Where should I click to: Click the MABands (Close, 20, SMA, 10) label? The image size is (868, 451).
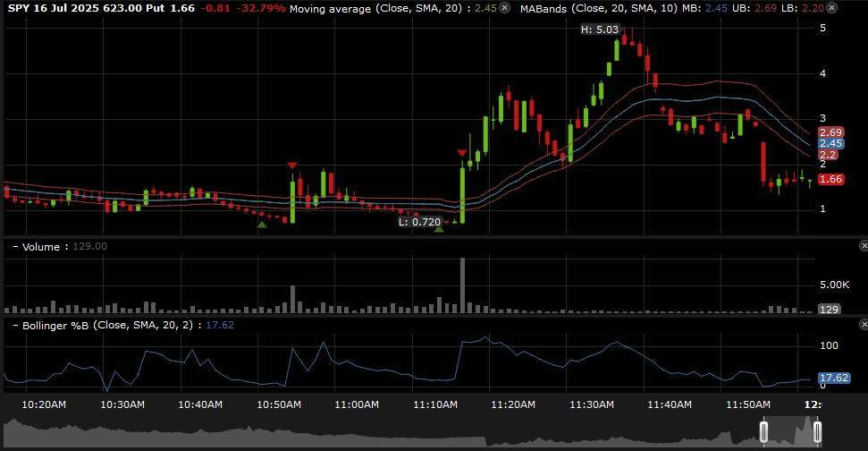[598, 9]
